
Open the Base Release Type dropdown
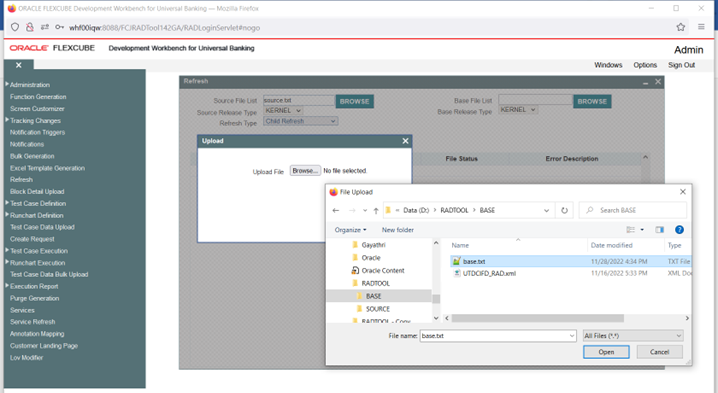point(518,109)
